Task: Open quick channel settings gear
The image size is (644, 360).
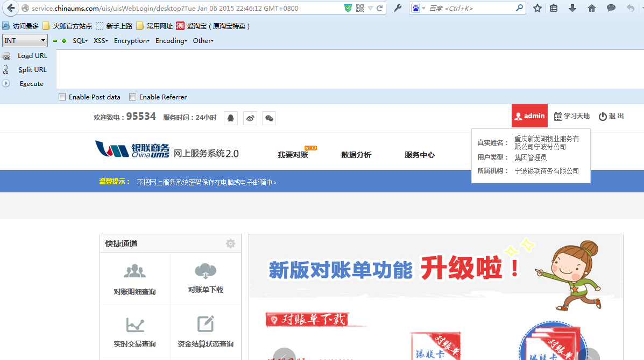Action: (x=230, y=243)
